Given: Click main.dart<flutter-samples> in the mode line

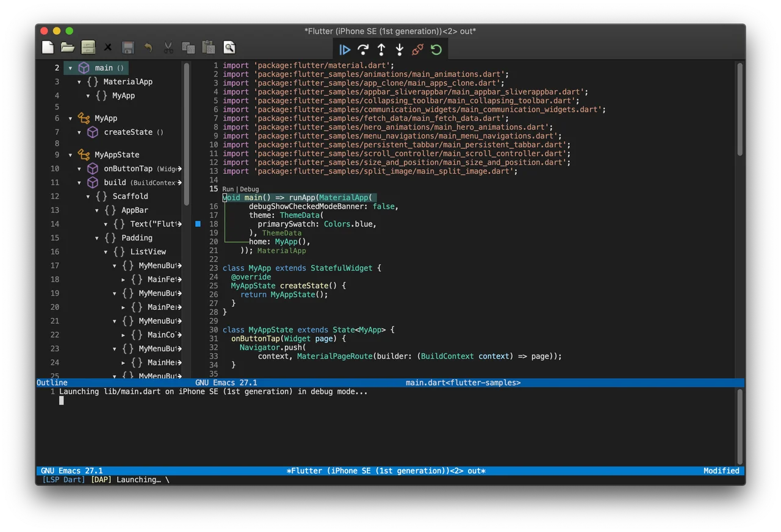Looking at the screenshot, I should (463, 383).
